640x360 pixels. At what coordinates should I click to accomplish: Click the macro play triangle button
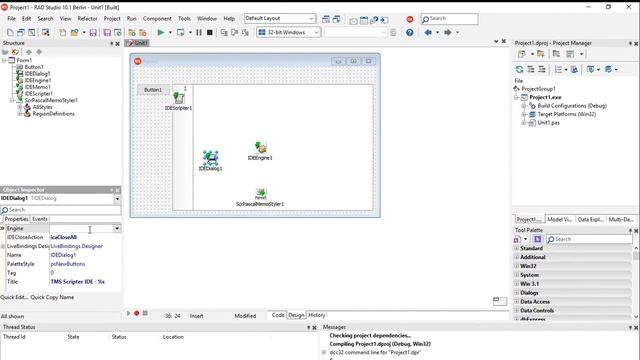click(x=128, y=313)
